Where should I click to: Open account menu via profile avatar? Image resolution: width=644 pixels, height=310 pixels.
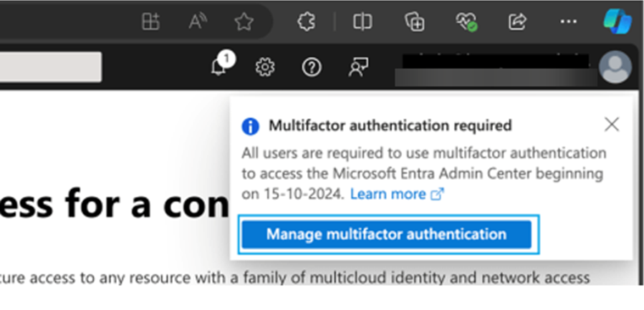[x=615, y=67]
